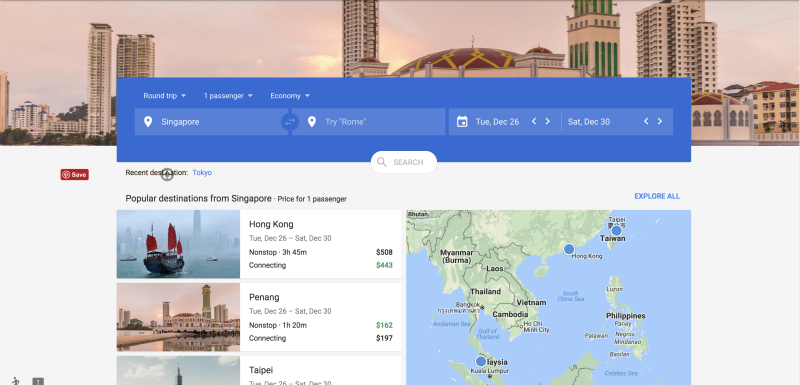The height and width of the screenshot is (385, 800).
Task: Click the destination location pin icon
Action: (x=312, y=122)
